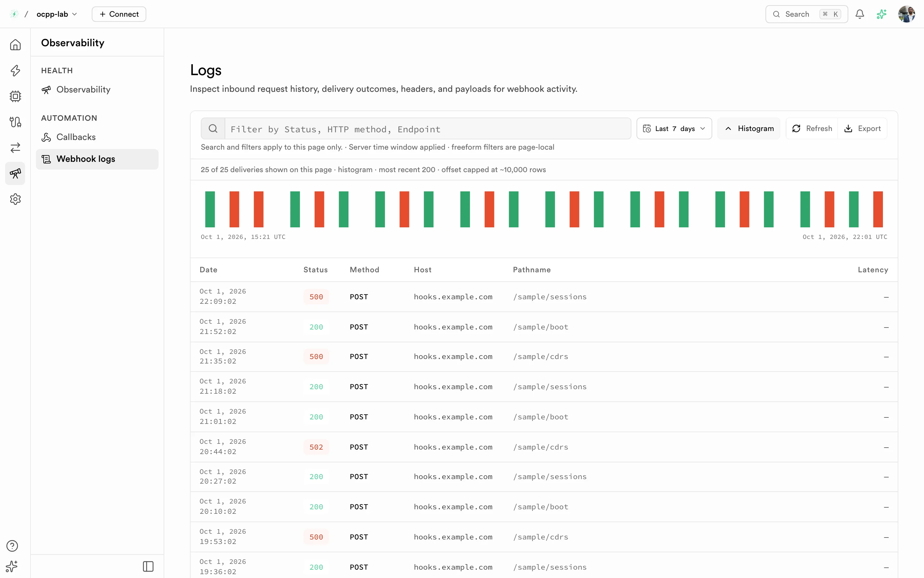Viewport: 924px width, 578px height.
Task: Click the logo icon in top left
Action: [x=14, y=14]
